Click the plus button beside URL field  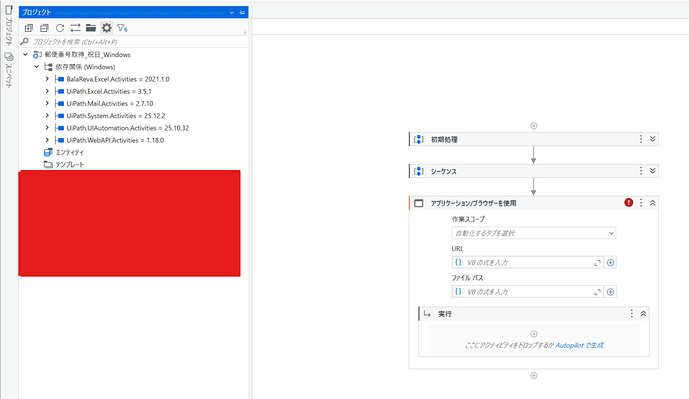click(x=610, y=262)
